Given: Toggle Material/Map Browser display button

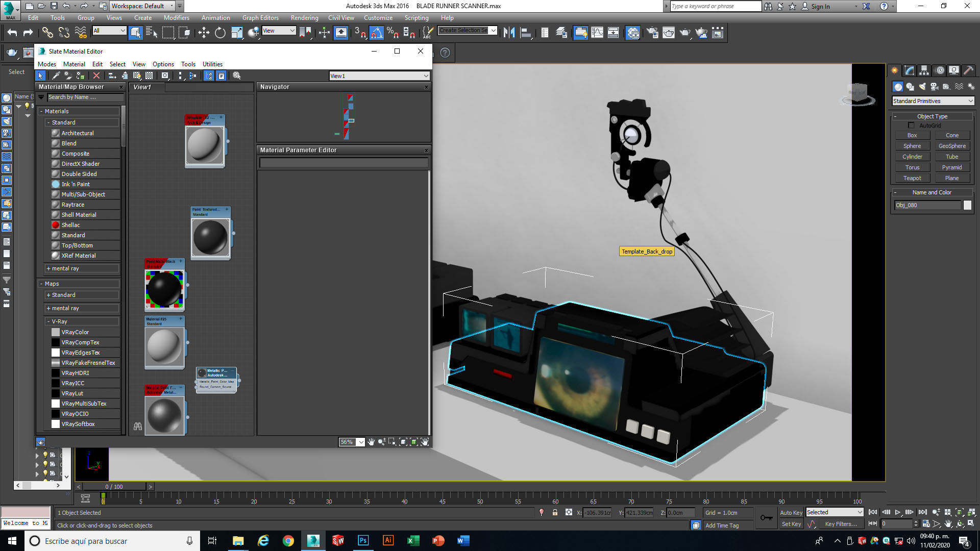Looking at the screenshot, I should pyautogui.click(x=209, y=76).
